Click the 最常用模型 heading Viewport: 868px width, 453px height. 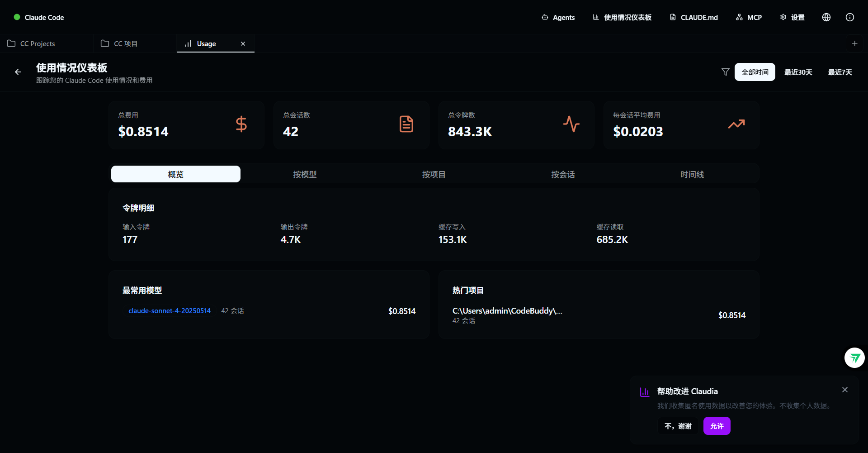click(x=142, y=291)
